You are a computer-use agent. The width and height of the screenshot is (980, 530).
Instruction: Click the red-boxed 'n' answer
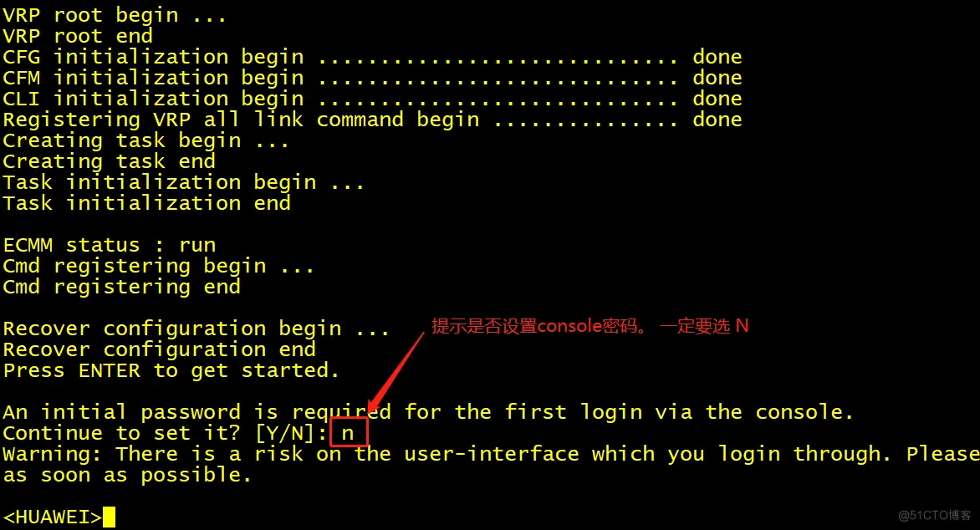[x=349, y=432]
